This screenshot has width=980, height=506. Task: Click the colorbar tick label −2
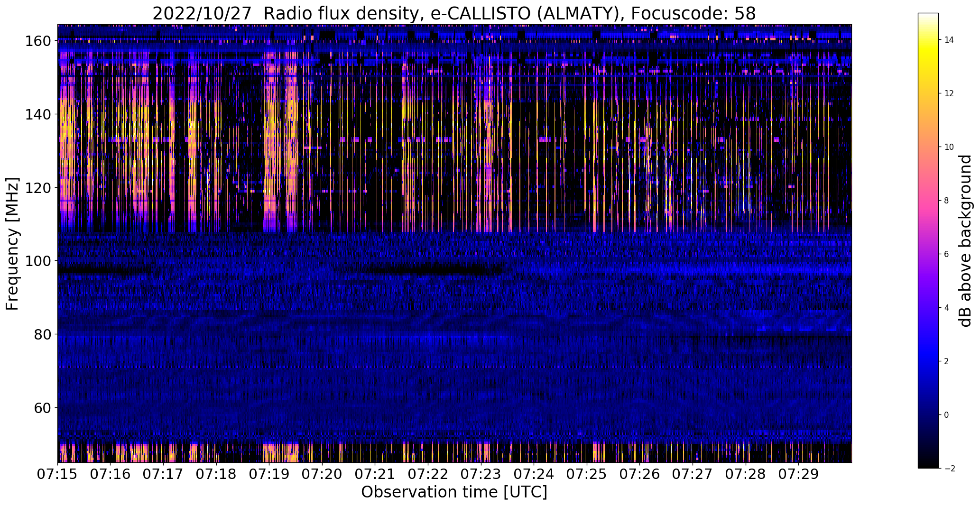coord(950,469)
